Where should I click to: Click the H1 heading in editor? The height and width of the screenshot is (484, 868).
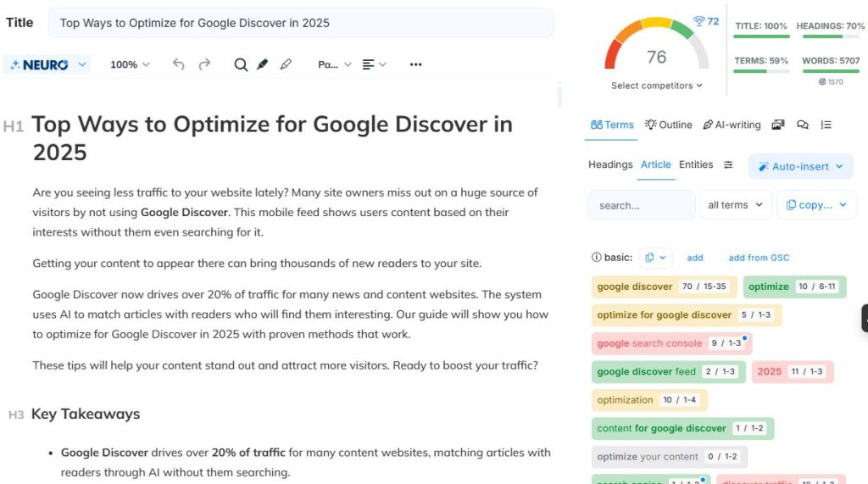coord(272,138)
